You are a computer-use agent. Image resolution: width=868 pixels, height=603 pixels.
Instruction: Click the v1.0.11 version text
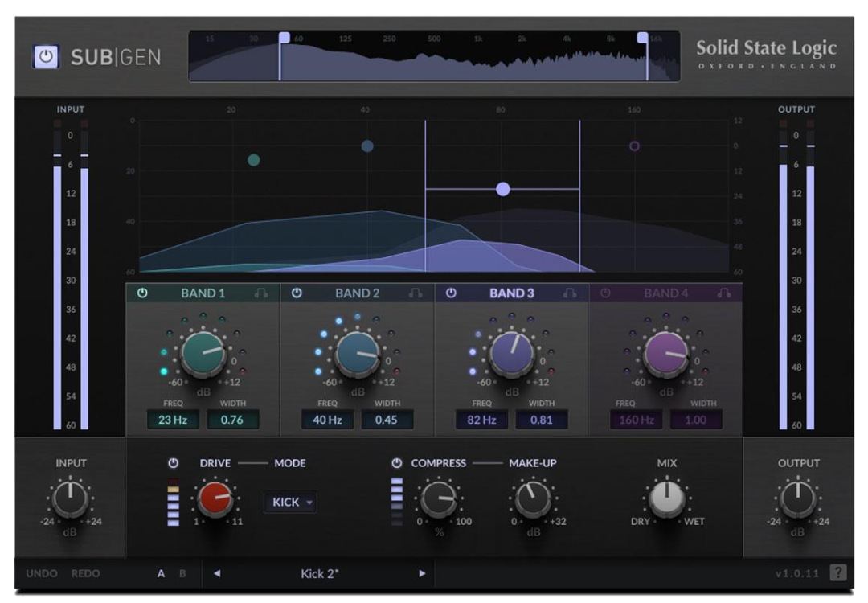click(x=797, y=573)
